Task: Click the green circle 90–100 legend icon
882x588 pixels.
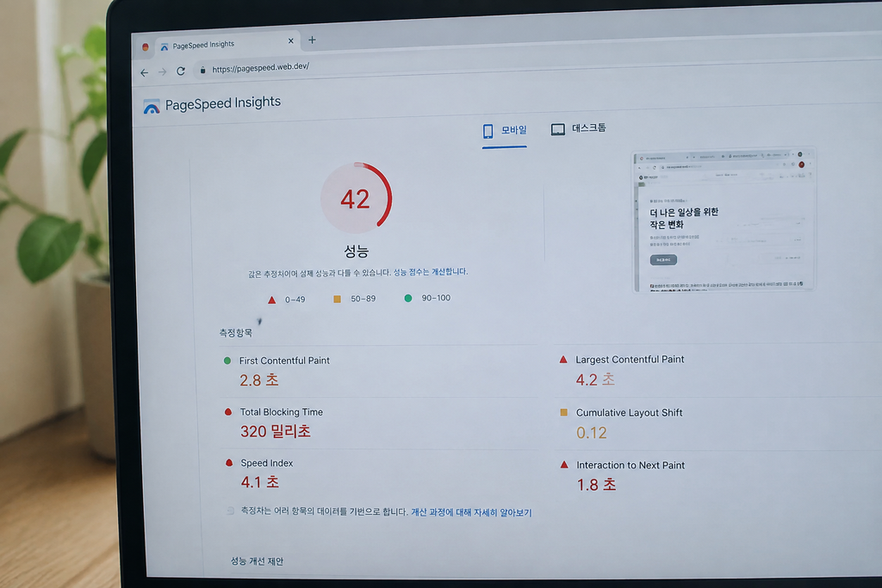Action: point(407,298)
